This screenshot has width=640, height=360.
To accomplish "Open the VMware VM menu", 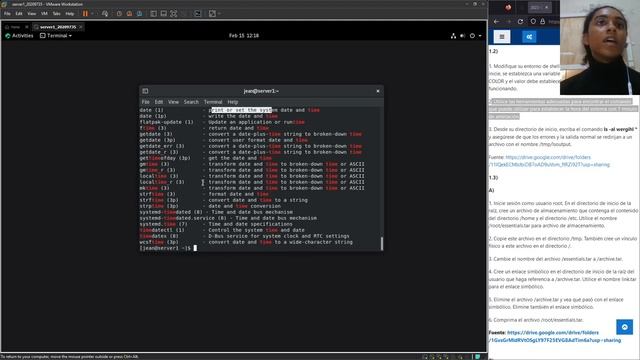I will click(x=44, y=13).
